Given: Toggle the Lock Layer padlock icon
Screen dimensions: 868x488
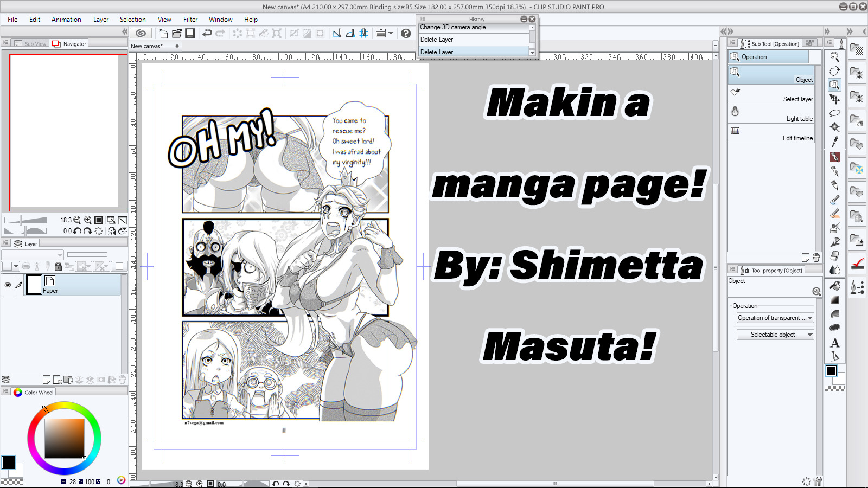Looking at the screenshot, I should 58,266.
